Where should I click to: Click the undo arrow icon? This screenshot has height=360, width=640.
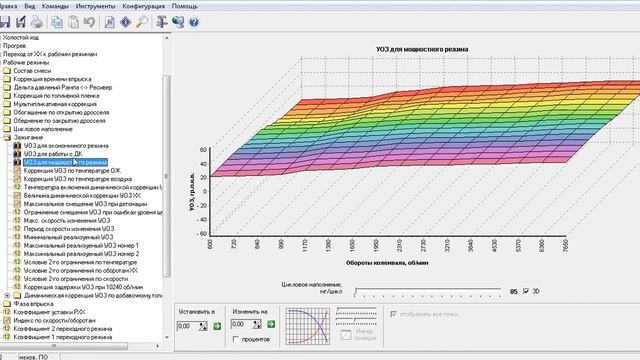coord(89,22)
